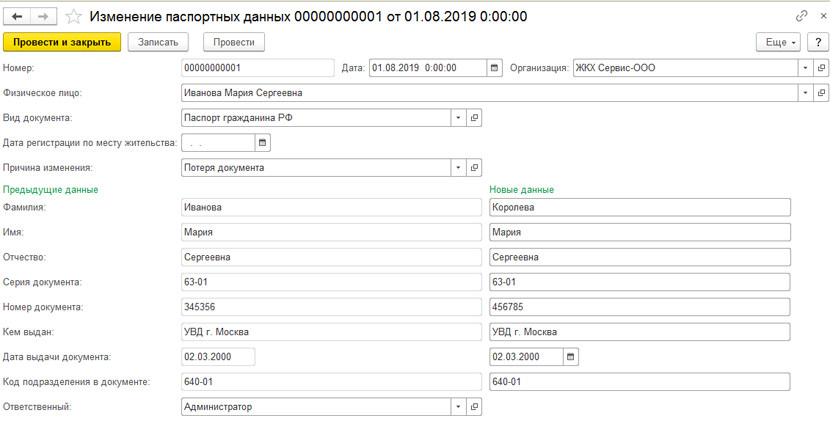Expand the Организация dropdown list
Viewport: 830px width, 421px height.
point(805,68)
